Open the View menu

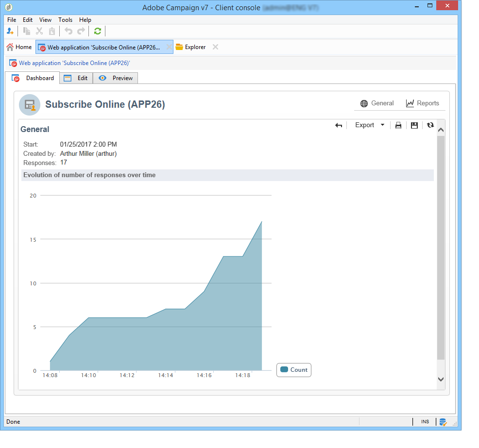pos(45,20)
